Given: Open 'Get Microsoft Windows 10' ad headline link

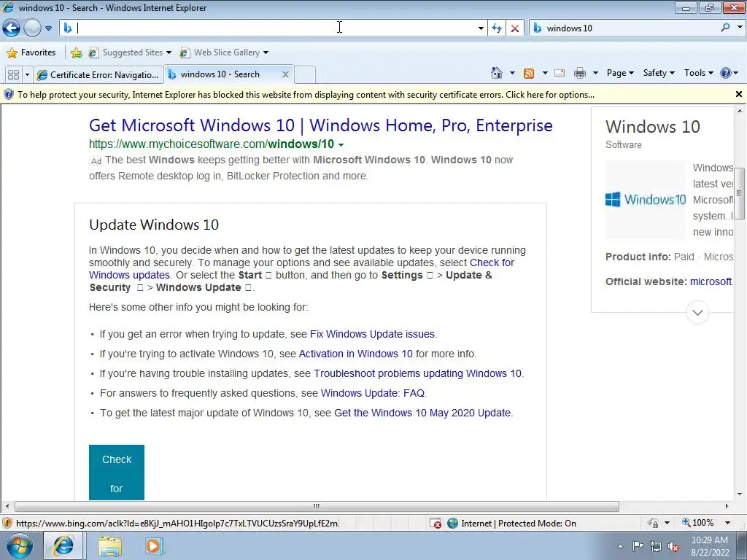Looking at the screenshot, I should [321, 125].
